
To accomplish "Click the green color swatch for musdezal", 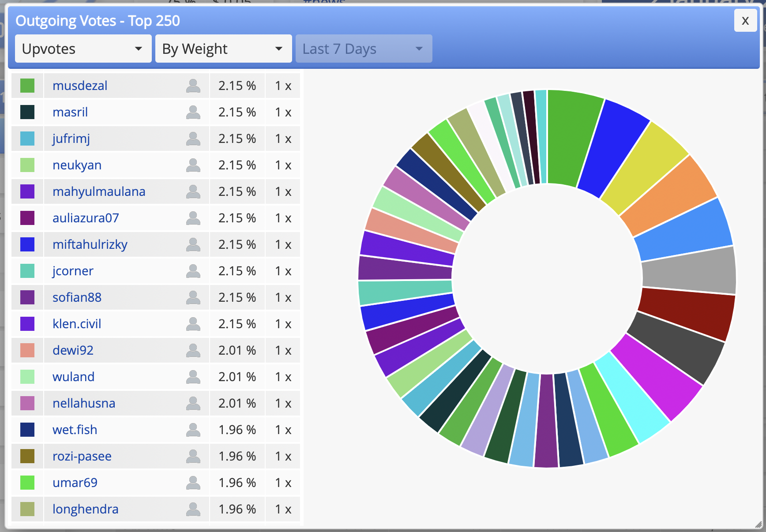I will coord(27,86).
